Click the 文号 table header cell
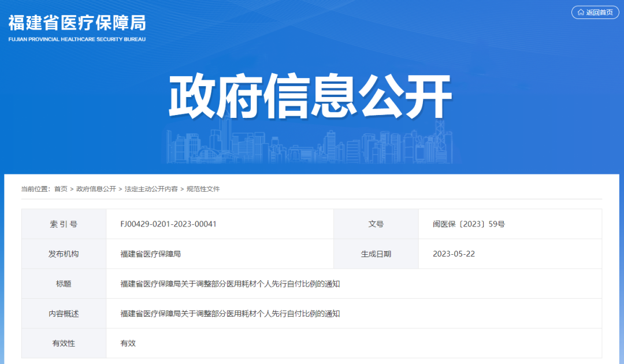The height and width of the screenshot is (364, 624). [x=376, y=224]
